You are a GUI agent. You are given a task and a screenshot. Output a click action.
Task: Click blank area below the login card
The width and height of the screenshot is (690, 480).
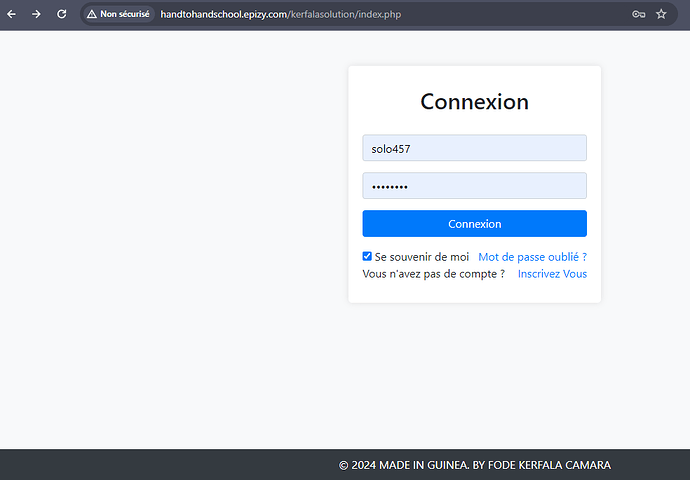tap(474, 370)
